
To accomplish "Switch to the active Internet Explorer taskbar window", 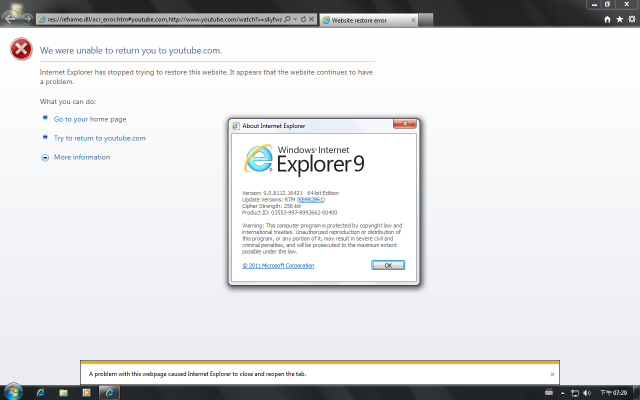I will click(109, 393).
